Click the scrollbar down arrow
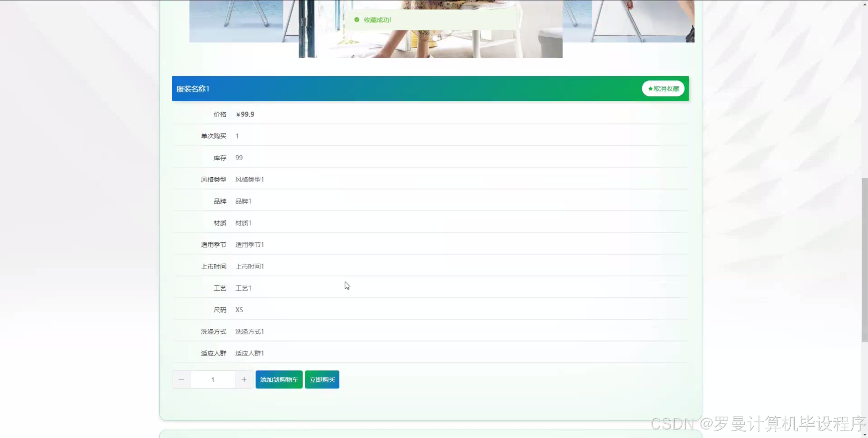Image resolution: width=868 pixels, height=438 pixels. pos(865,434)
